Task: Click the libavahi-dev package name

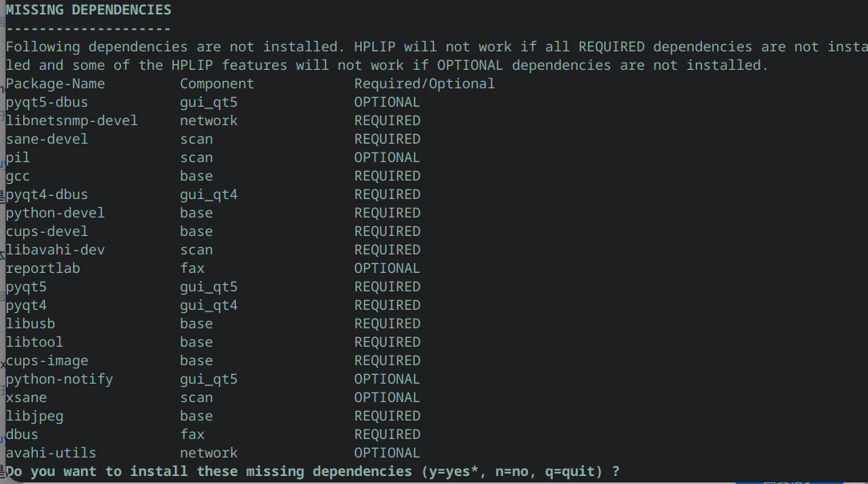Action: [x=55, y=250]
